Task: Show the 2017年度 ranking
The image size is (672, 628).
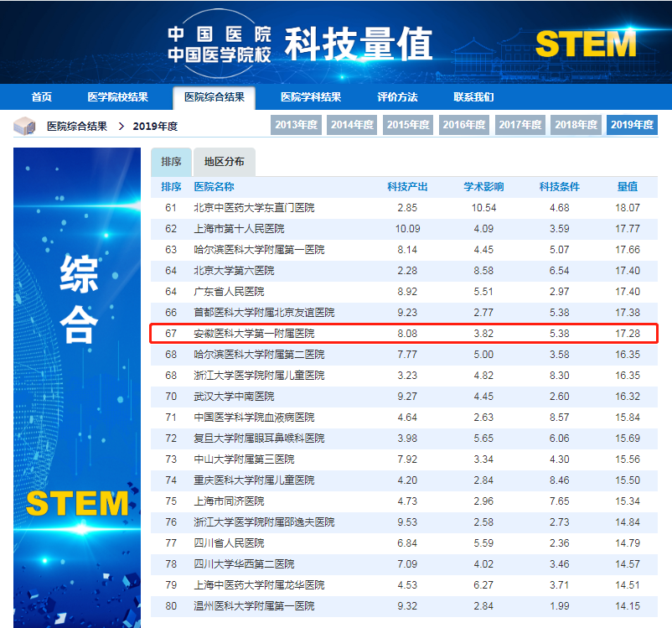Action: click(x=520, y=125)
